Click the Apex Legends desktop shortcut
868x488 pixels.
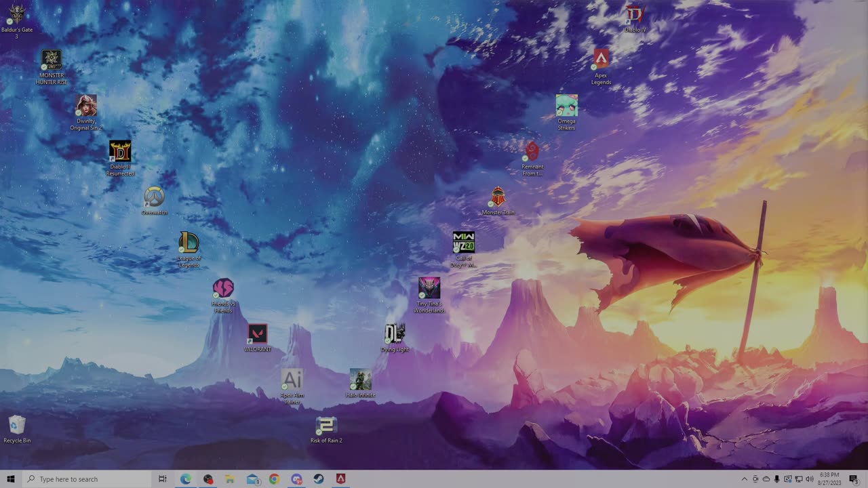pos(601,67)
